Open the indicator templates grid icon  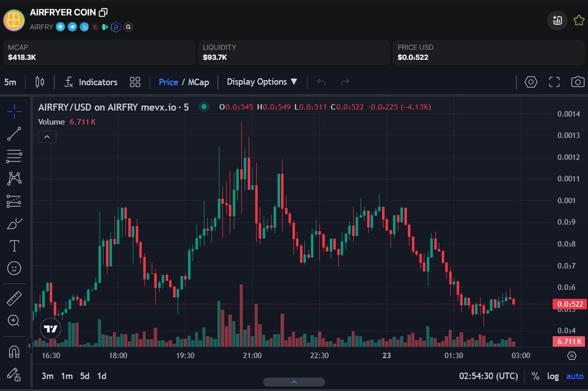(135, 82)
